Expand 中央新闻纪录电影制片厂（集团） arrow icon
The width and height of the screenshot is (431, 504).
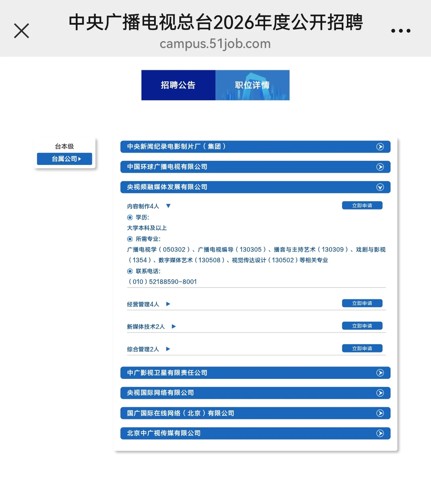(x=380, y=147)
